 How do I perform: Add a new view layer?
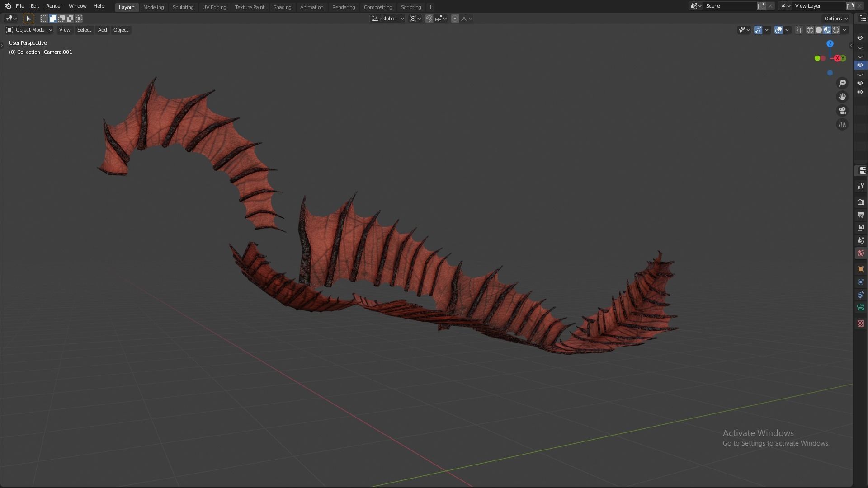point(850,6)
